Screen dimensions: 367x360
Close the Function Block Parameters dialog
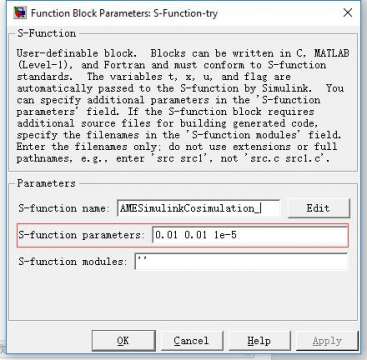[348, 13]
